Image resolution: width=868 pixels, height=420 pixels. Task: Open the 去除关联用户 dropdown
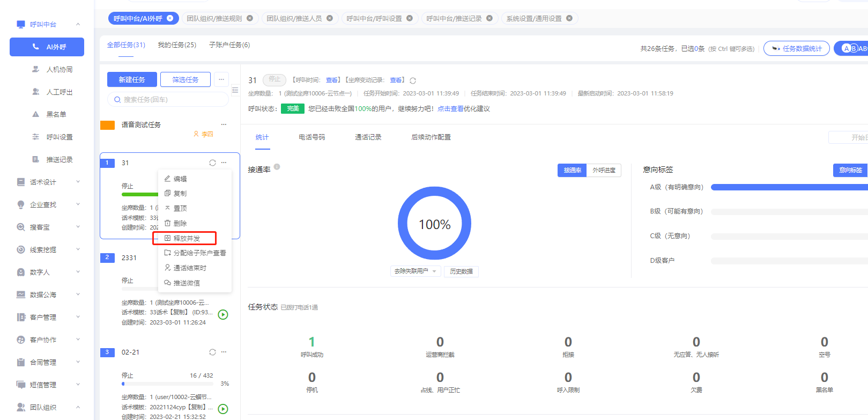416,271
